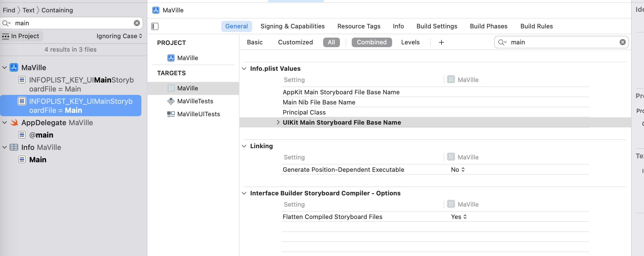Switch to the General tab
Image resolution: width=644 pixels, height=256 pixels.
[x=236, y=26]
